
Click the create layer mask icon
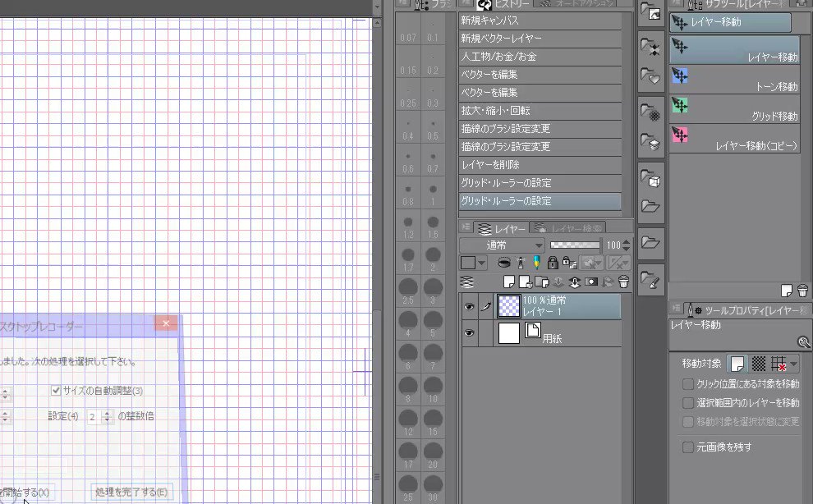coord(591,282)
